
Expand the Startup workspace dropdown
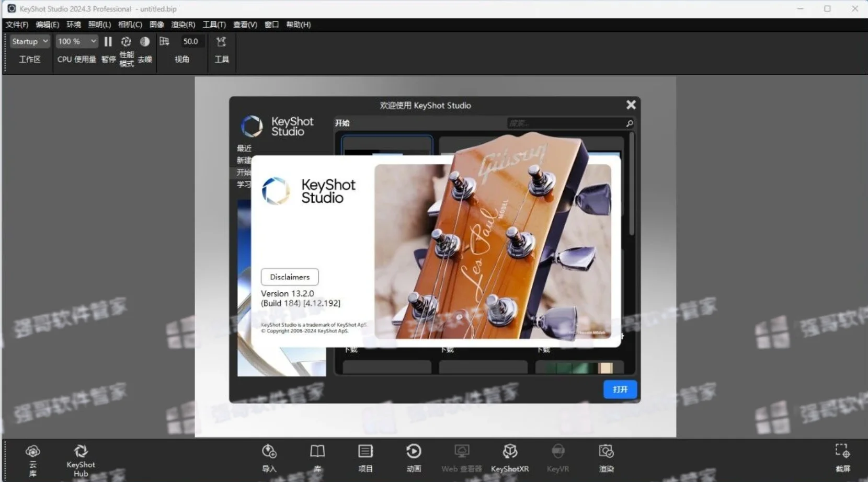(30, 41)
